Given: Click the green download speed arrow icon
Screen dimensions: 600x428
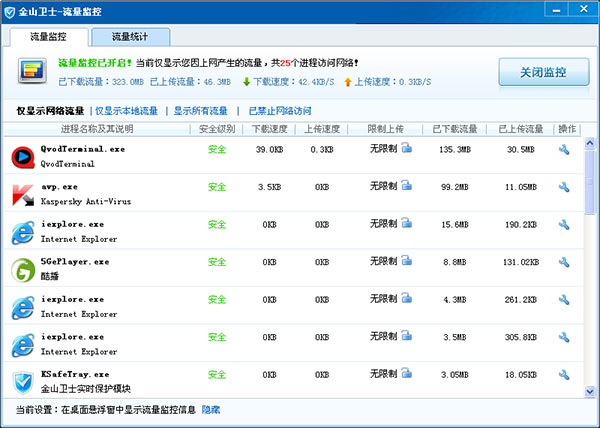Looking at the screenshot, I should tap(247, 81).
